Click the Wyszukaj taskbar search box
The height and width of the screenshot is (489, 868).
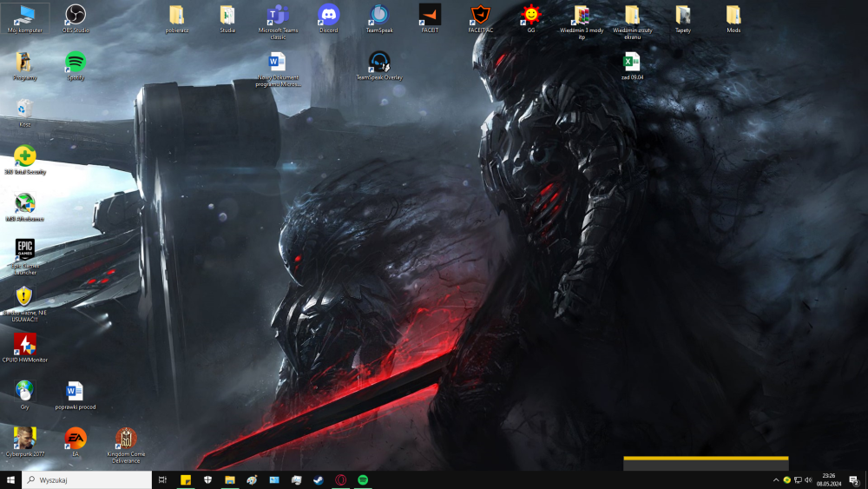coord(87,479)
